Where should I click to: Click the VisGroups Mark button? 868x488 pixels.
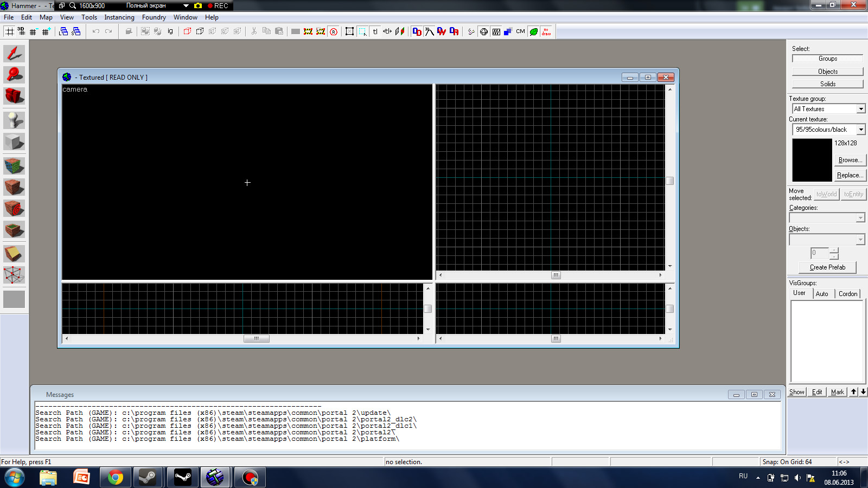pos(838,392)
